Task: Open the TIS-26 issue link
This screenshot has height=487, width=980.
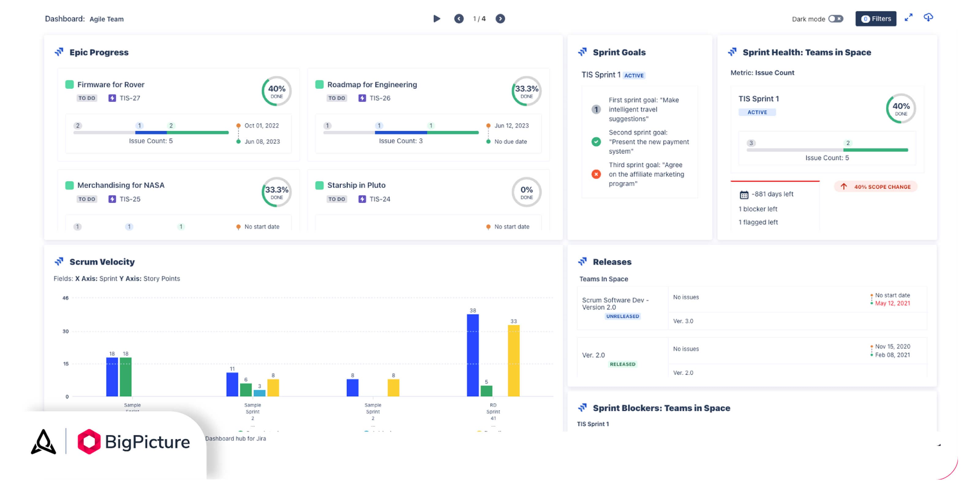Action: click(x=380, y=98)
